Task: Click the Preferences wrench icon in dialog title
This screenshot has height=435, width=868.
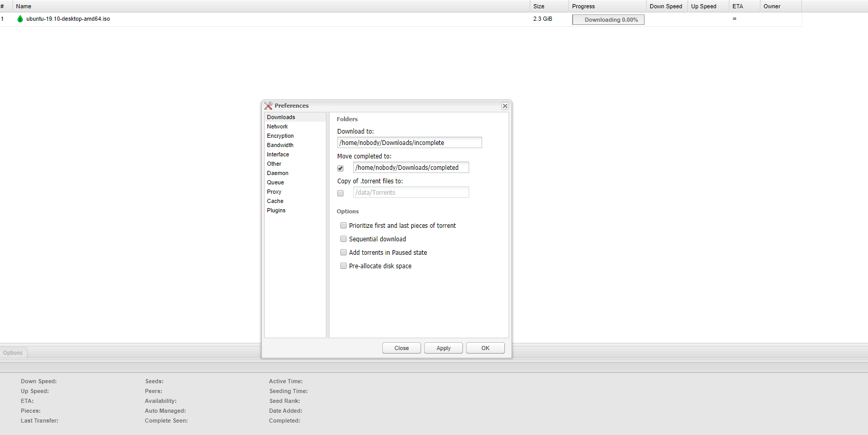Action: 268,106
